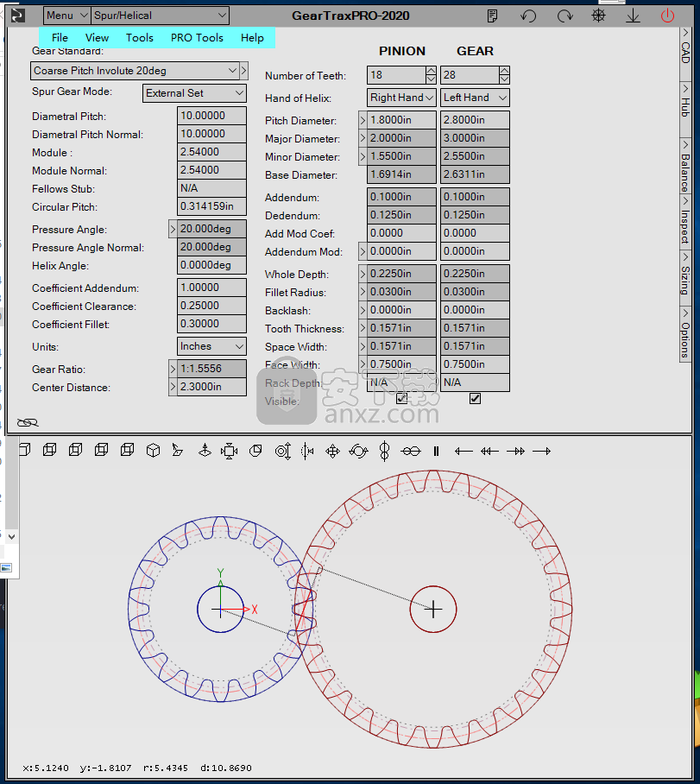Click the Diametral Pitch input field
700x784 pixels.
point(212,116)
